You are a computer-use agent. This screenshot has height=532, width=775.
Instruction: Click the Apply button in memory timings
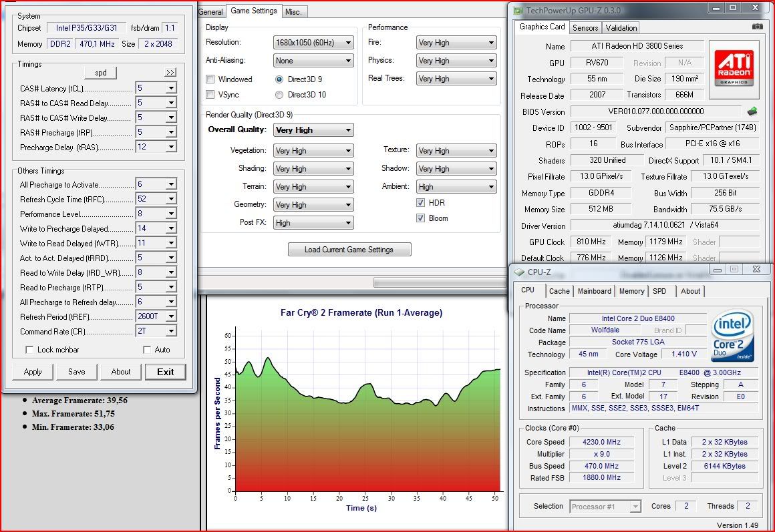(33, 372)
